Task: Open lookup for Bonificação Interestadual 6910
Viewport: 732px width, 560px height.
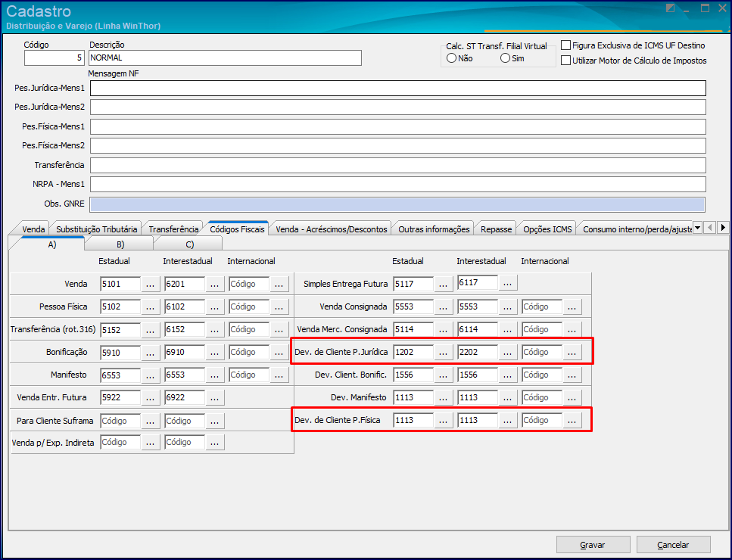Action: (x=214, y=353)
